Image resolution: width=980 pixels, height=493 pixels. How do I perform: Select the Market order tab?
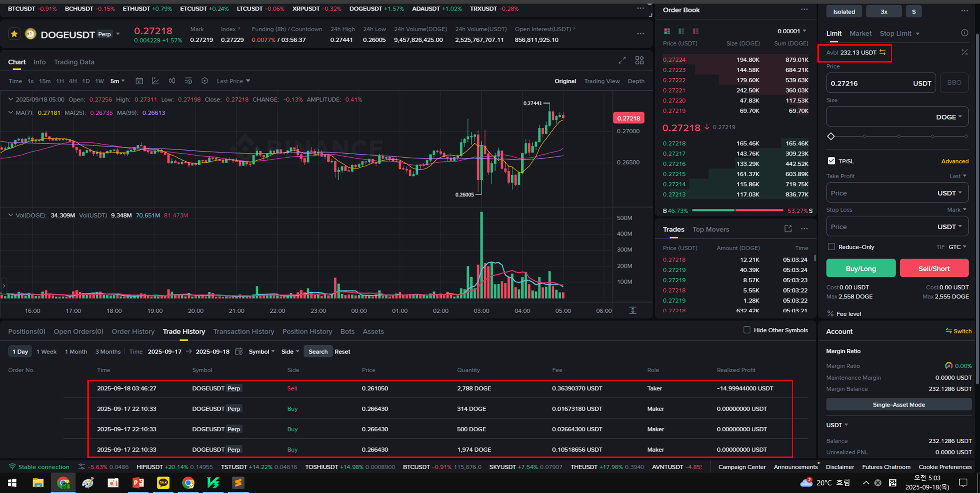pos(860,33)
